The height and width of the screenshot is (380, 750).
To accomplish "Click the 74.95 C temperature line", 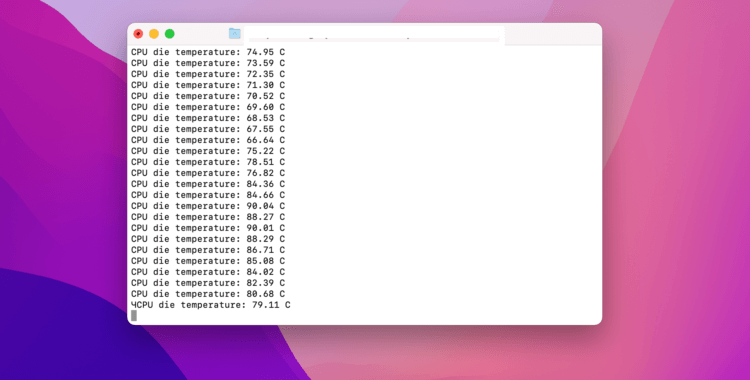I will coord(208,52).
